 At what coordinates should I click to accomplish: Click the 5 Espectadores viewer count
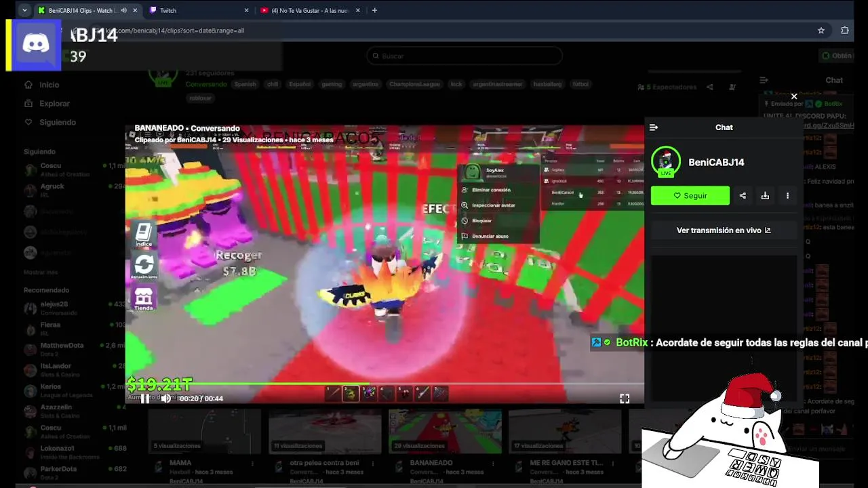point(667,87)
